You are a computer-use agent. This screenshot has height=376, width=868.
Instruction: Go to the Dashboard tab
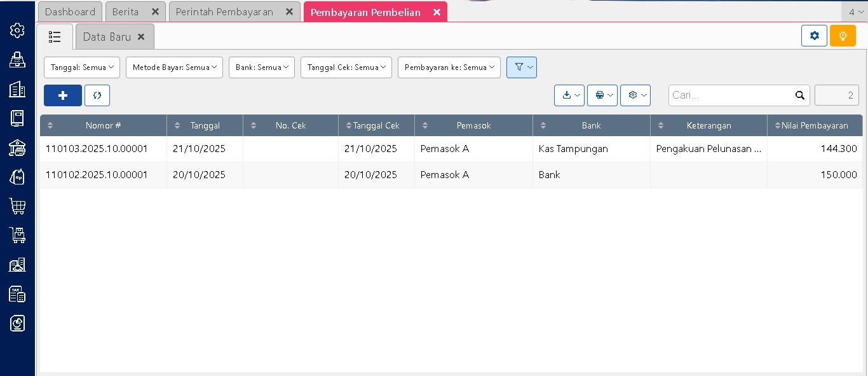coord(70,12)
